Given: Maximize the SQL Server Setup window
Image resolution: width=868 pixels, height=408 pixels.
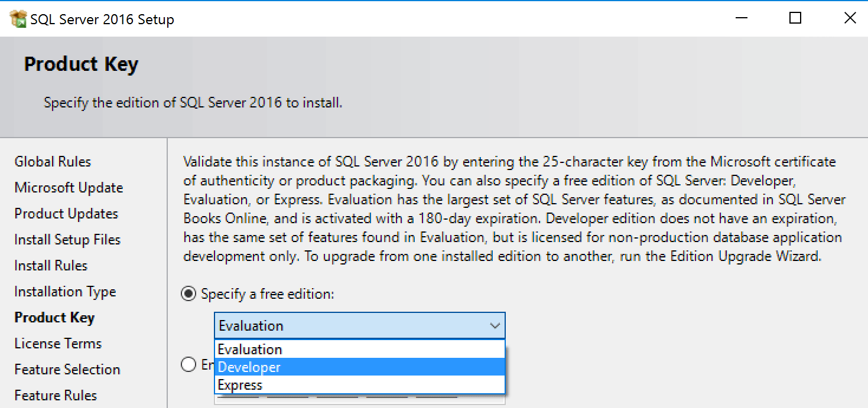Looking at the screenshot, I should click(795, 18).
